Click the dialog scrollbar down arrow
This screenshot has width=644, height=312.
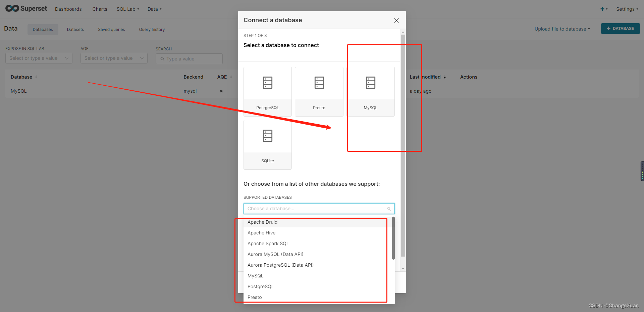(403, 268)
